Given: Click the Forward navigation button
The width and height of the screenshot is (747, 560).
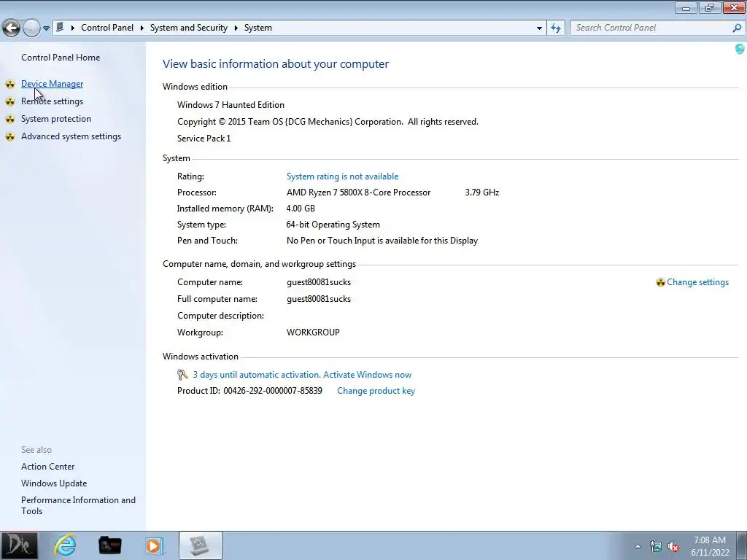Looking at the screenshot, I should [31, 28].
